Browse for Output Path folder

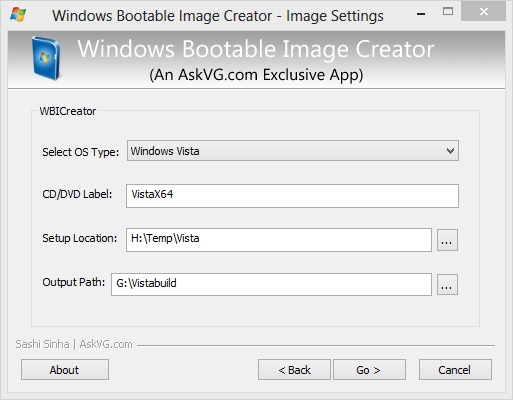[447, 285]
